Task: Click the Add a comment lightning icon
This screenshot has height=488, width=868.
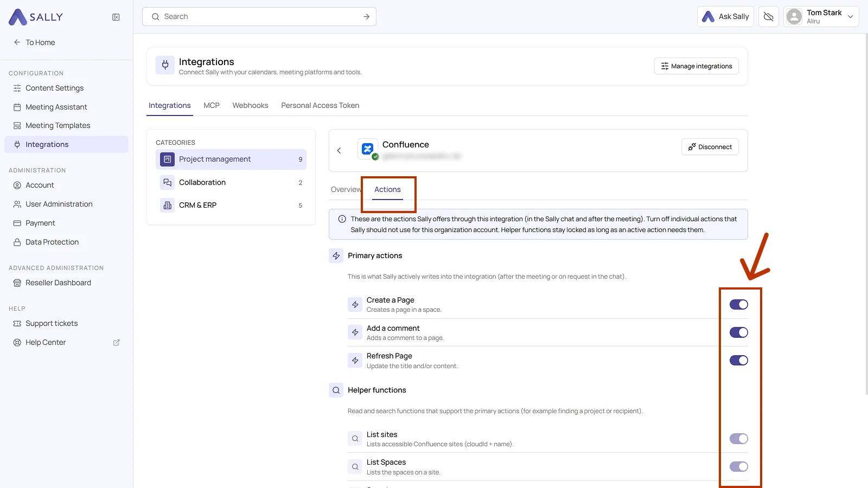Action: click(x=355, y=332)
